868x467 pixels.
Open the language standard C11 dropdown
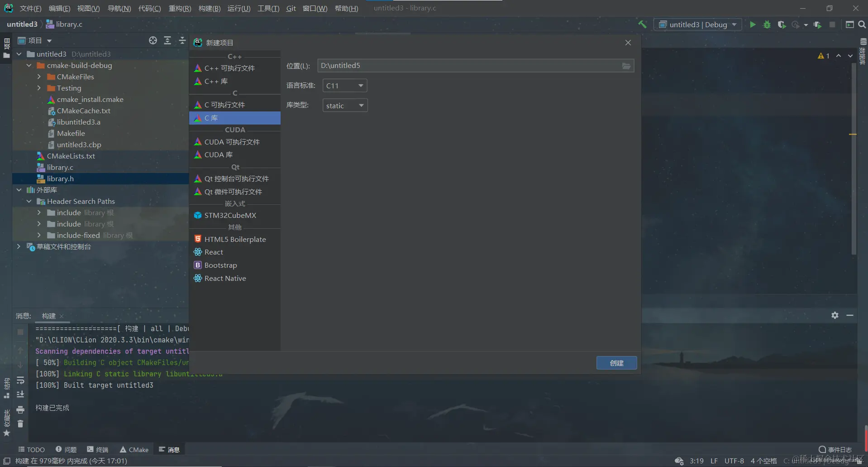coord(345,86)
